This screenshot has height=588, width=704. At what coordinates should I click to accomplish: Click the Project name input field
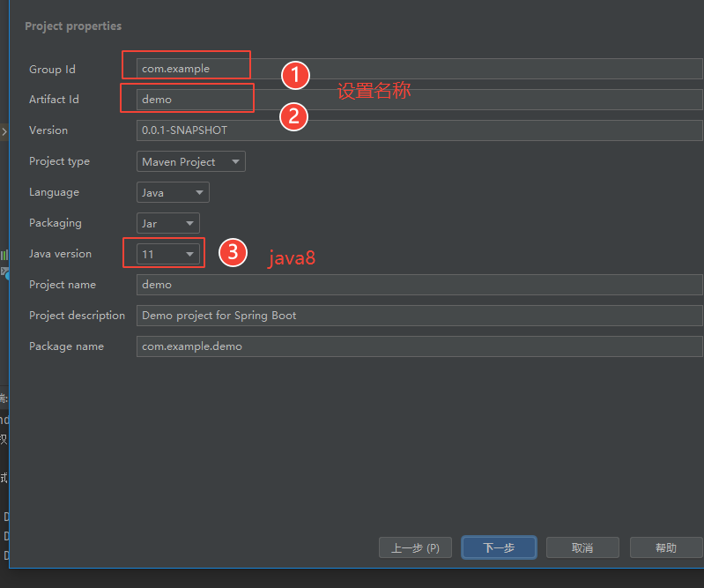click(419, 285)
